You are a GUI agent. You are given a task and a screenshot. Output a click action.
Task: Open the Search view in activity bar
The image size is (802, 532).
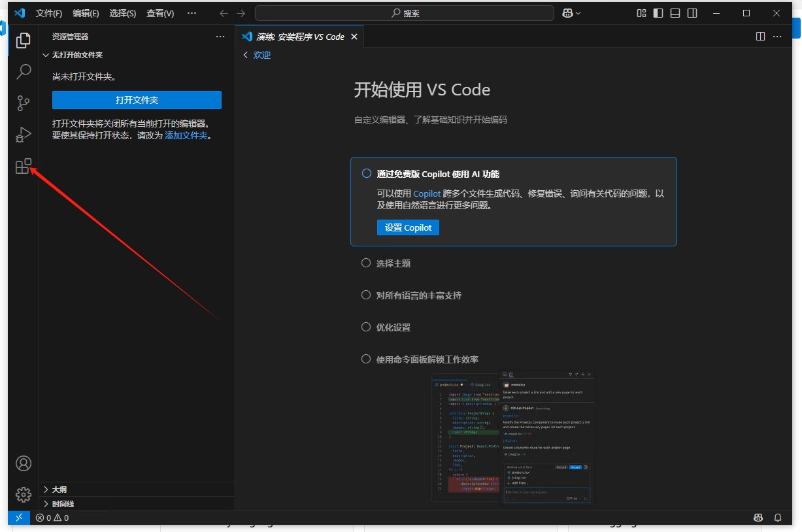tap(24, 71)
